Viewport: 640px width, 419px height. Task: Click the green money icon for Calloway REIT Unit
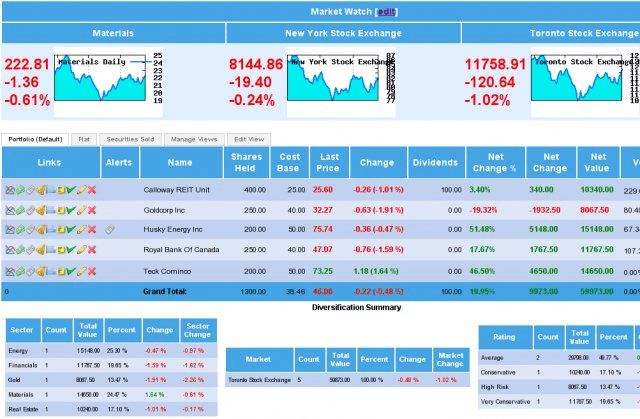click(x=20, y=190)
